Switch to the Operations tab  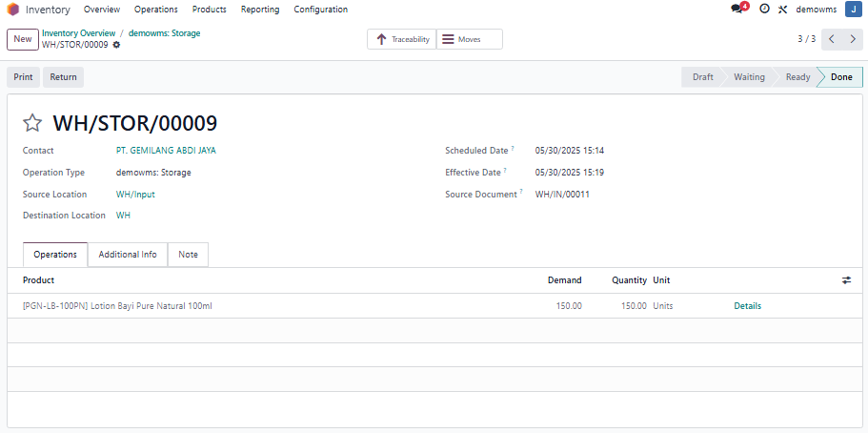click(55, 255)
